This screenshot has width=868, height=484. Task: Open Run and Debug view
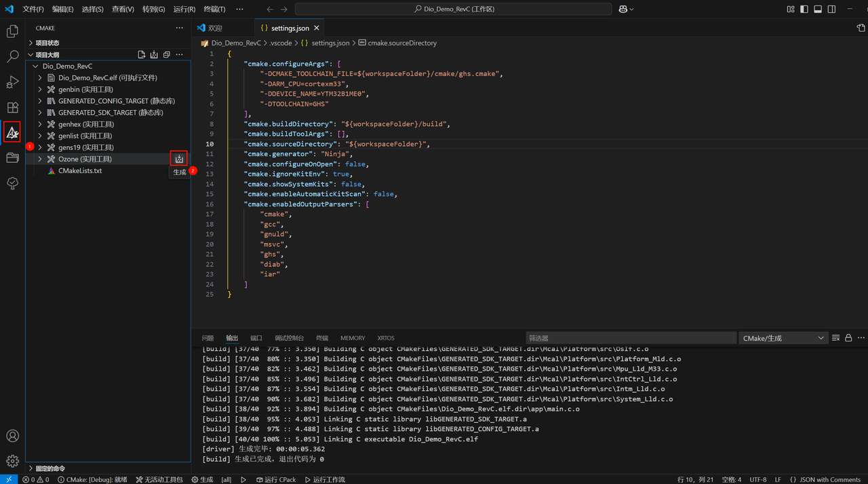click(12, 82)
